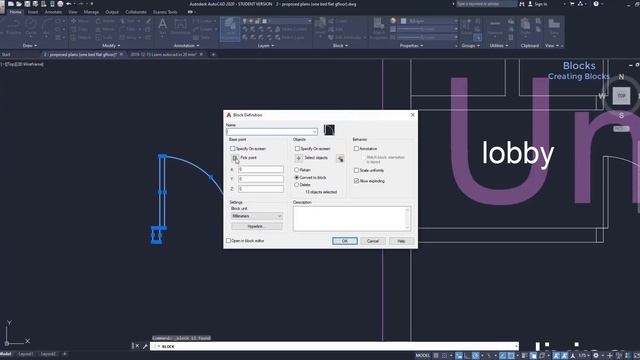Enable Objects Specify On-screen checkbox
This screenshot has height=360, width=640.
297,149
